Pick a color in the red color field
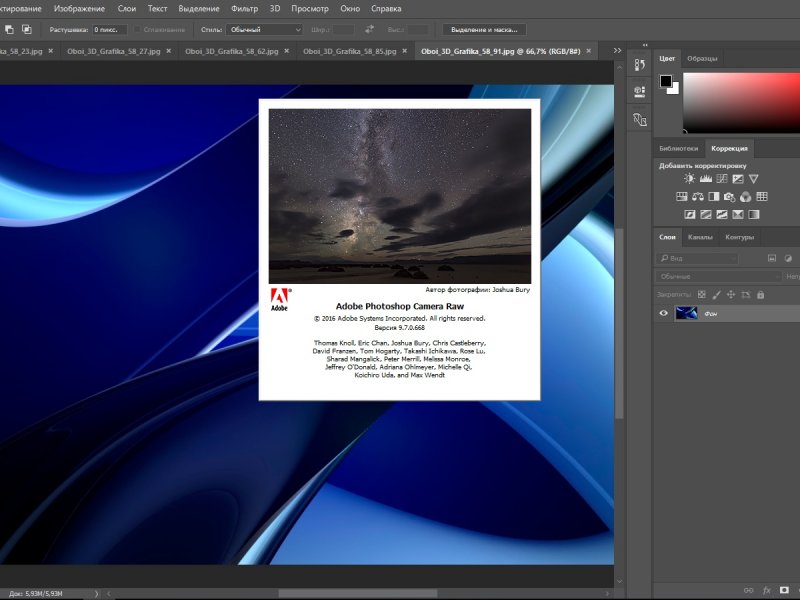The height and width of the screenshot is (600, 800). (741, 103)
